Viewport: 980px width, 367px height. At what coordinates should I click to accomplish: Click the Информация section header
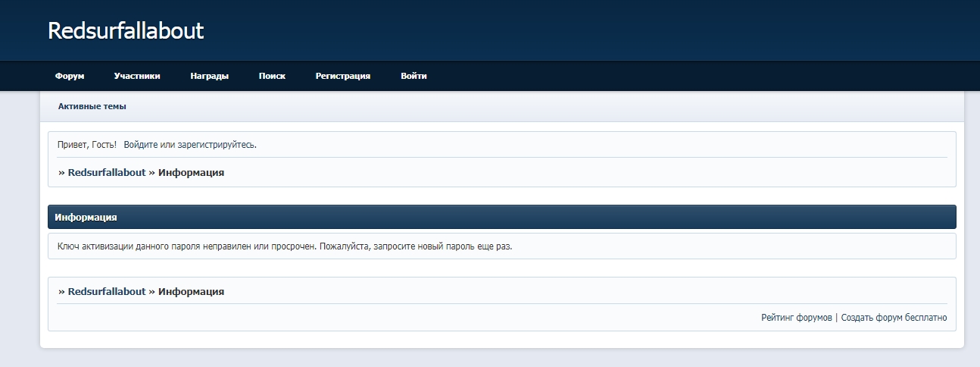click(x=502, y=217)
